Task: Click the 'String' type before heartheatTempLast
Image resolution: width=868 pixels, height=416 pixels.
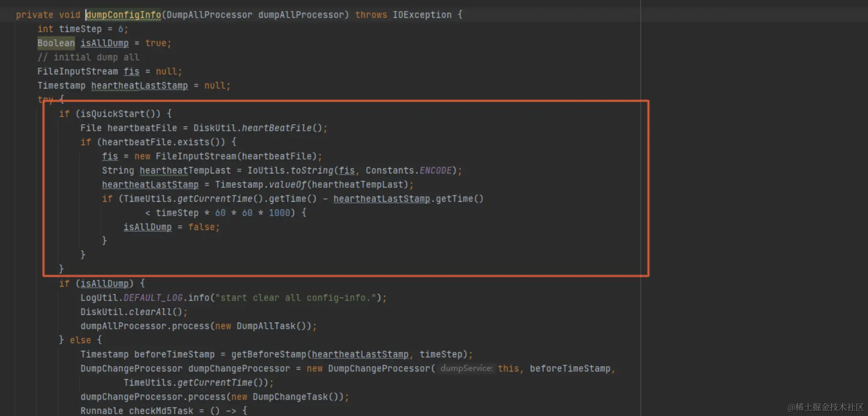Action: tap(118, 170)
